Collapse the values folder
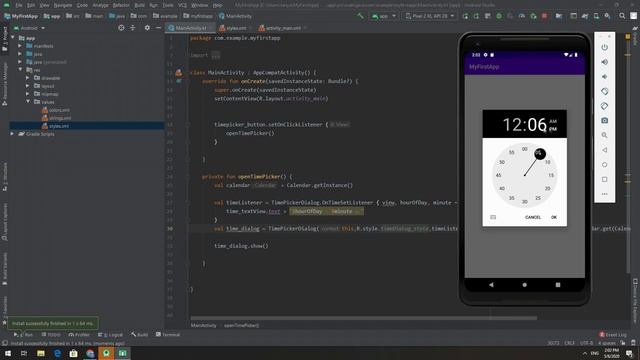 click(27, 102)
